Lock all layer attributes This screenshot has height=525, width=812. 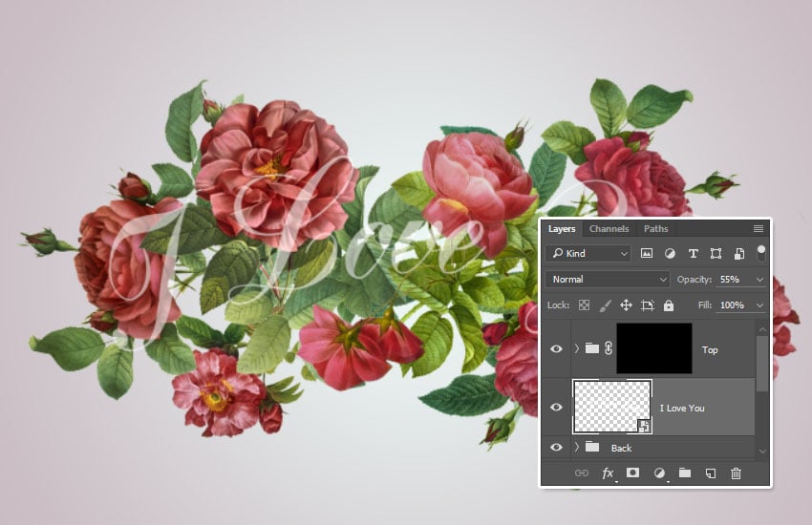click(x=669, y=305)
